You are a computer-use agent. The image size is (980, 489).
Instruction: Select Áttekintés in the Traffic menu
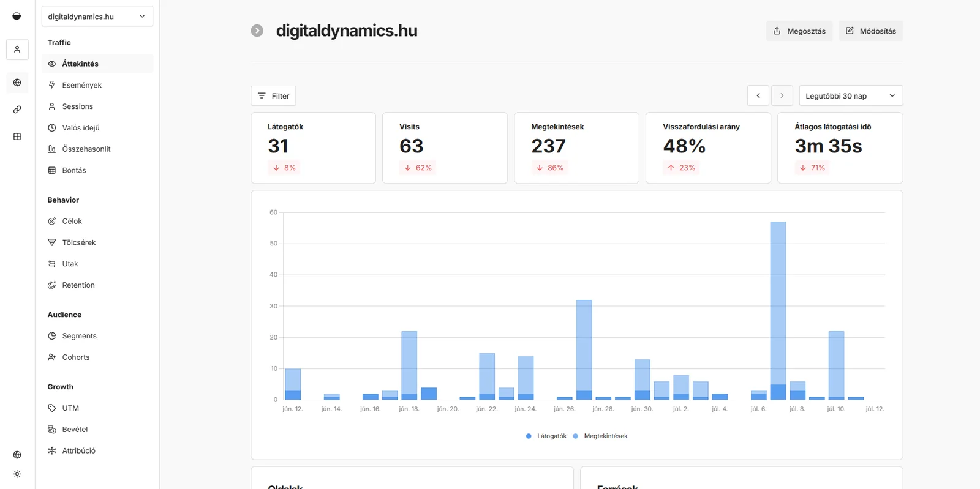97,64
